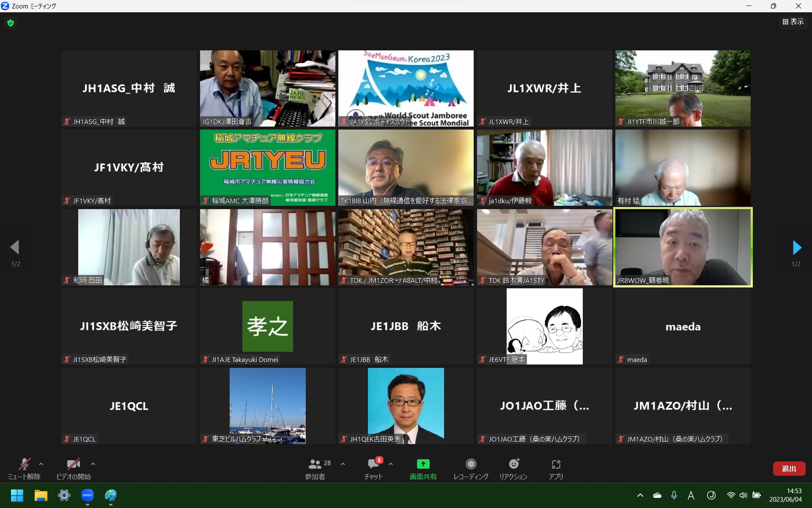This screenshot has width=812, height=508.
Task: Go to next page of participants
Action: (796, 248)
